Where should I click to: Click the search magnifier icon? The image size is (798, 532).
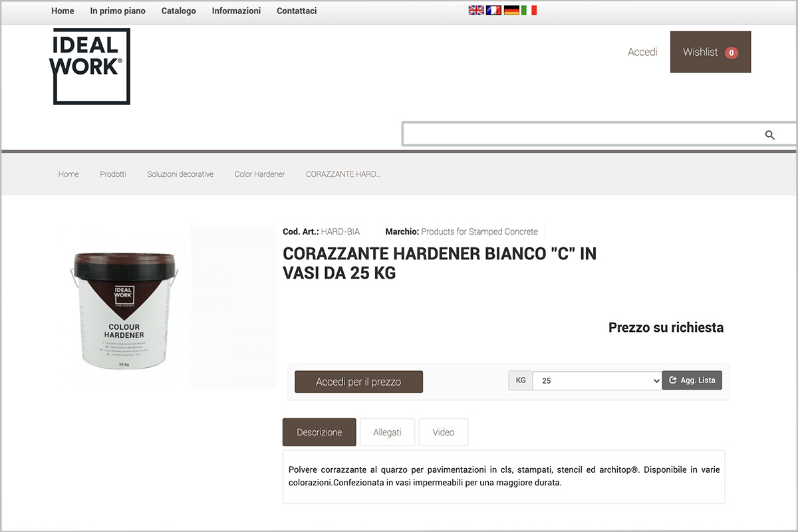(x=770, y=135)
